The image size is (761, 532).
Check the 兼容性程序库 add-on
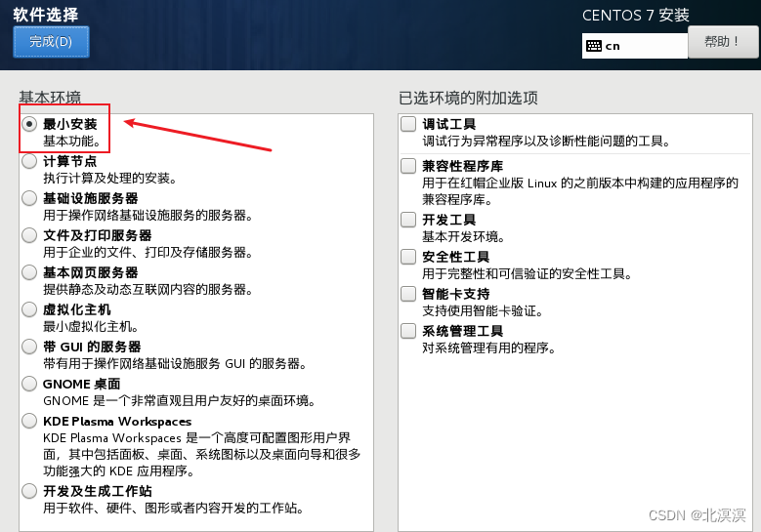[x=408, y=166]
